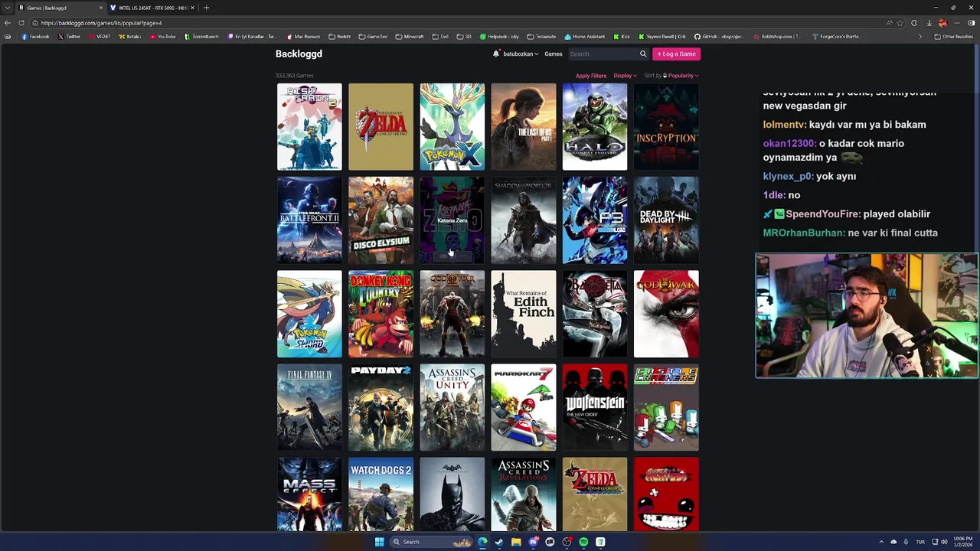Open Donkey Kong Country cover
The height and width of the screenshot is (551, 980).
pyautogui.click(x=381, y=314)
